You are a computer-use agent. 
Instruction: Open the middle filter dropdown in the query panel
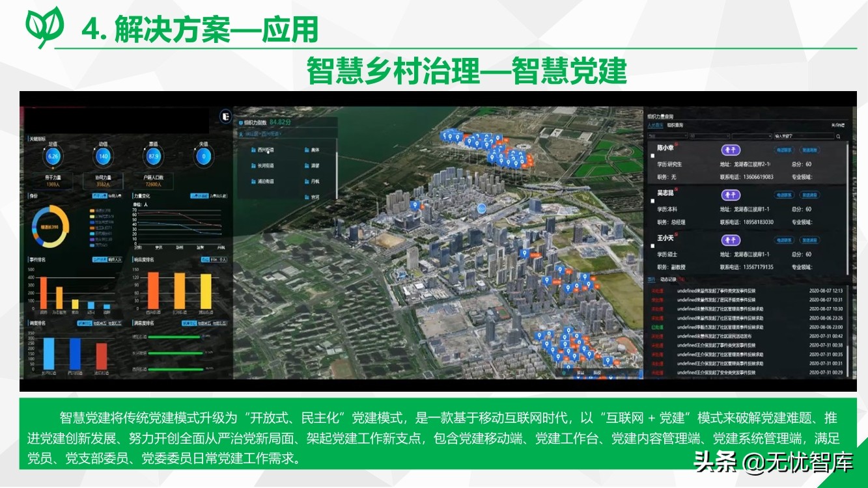coord(710,136)
